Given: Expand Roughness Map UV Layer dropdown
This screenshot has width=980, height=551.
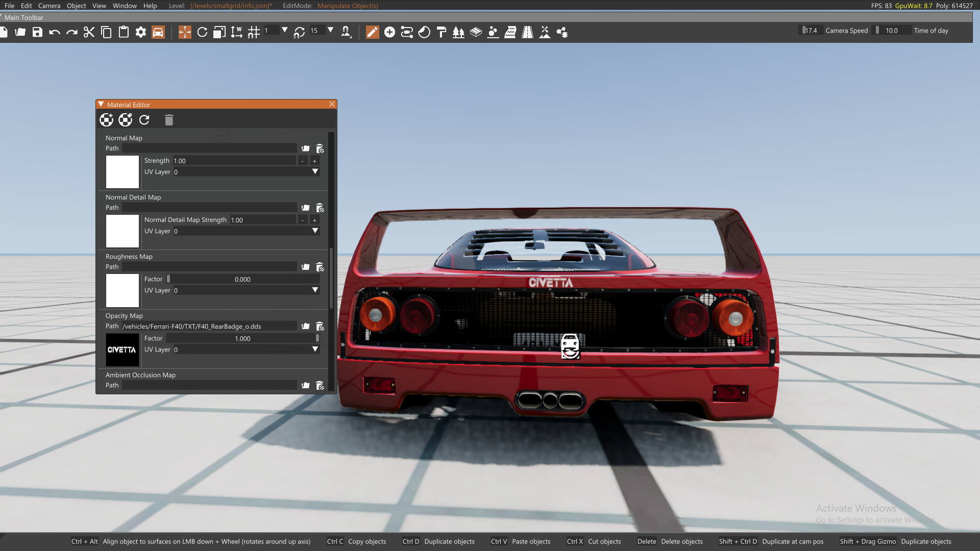Looking at the screenshot, I should [x=315, y=290].
